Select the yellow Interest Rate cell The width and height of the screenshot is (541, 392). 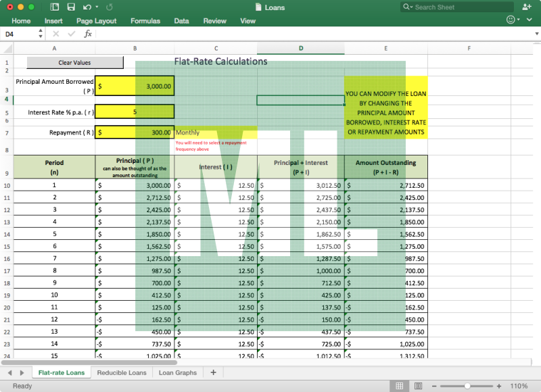135,112
